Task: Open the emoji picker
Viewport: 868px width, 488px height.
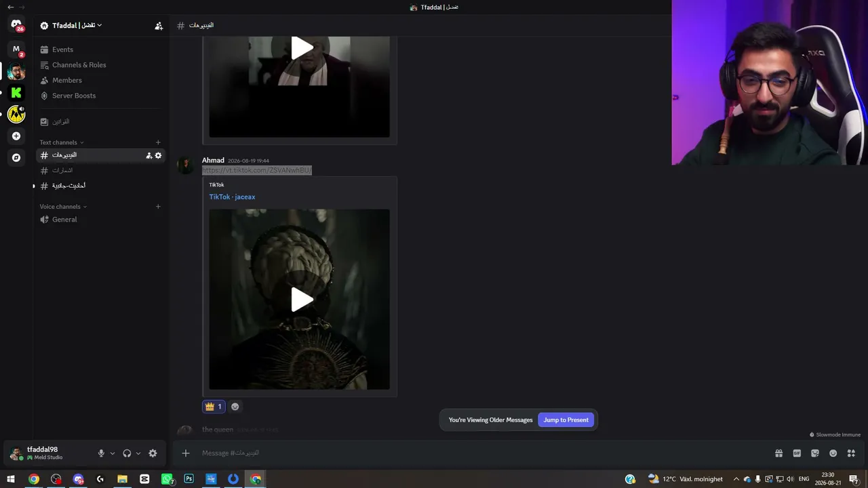Action: (833, 453)
